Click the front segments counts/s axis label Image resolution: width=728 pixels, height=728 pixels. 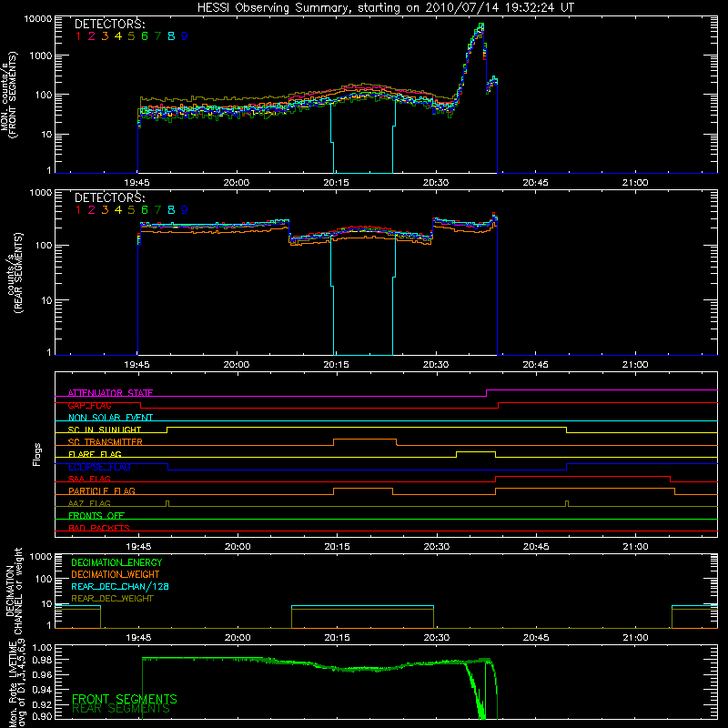point(9,95)
